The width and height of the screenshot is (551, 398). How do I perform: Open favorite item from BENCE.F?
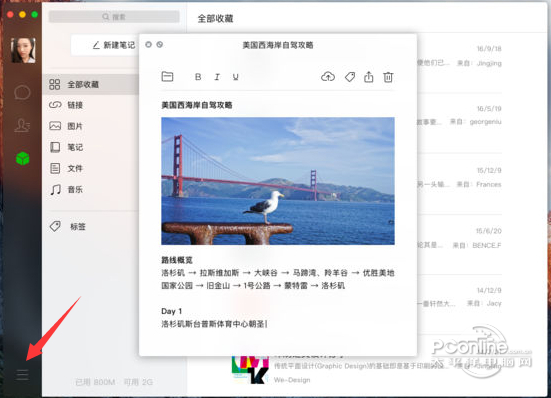[460, 245]
